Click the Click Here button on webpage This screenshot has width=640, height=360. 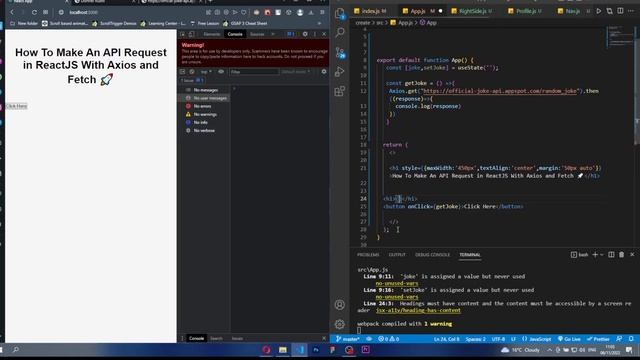(16, 106)
